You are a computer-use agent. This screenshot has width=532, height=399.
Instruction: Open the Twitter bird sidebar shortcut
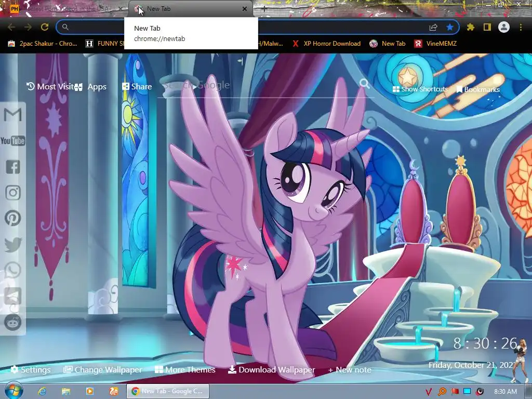click(x=13, y=244)
